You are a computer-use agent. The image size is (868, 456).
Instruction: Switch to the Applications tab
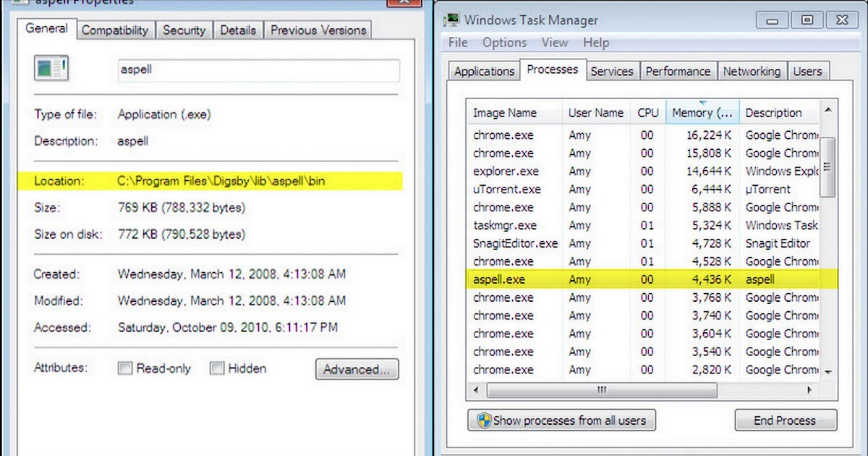coord(484,71)
